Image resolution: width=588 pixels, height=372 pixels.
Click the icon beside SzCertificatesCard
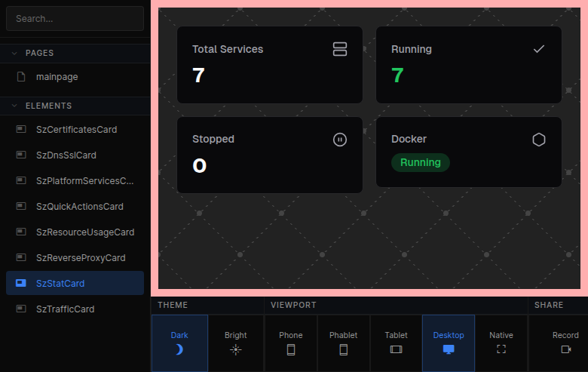click(21, 130)
